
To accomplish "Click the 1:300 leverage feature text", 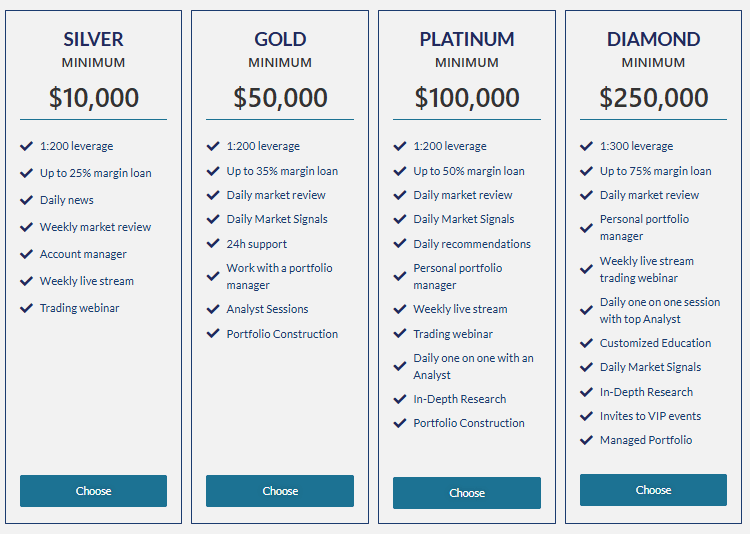I will coord(636,146).
